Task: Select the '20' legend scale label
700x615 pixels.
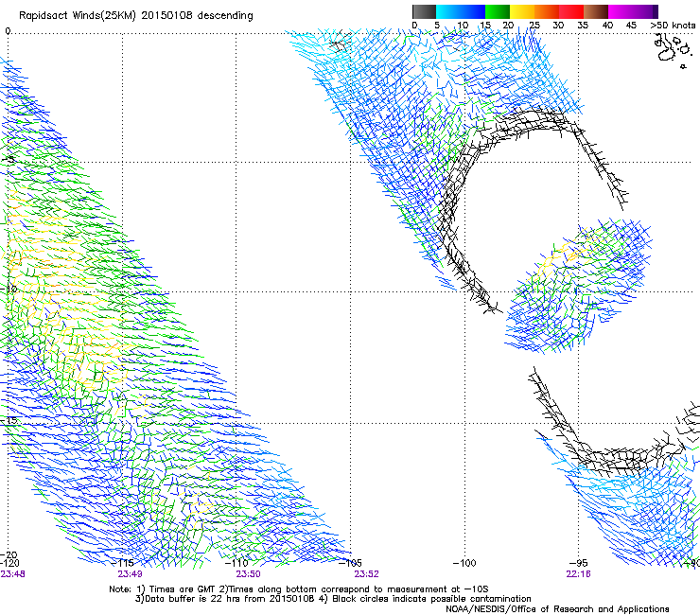Action: 508,26
